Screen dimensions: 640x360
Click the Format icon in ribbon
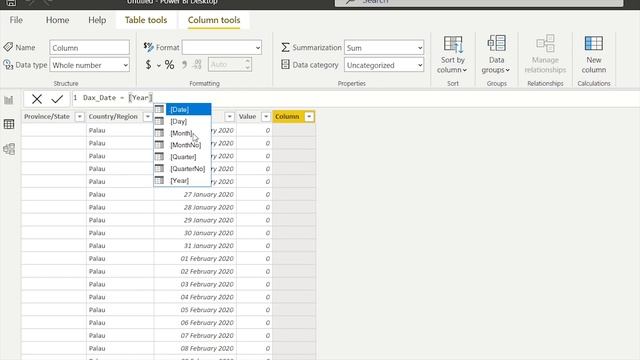tap(149, 47)
